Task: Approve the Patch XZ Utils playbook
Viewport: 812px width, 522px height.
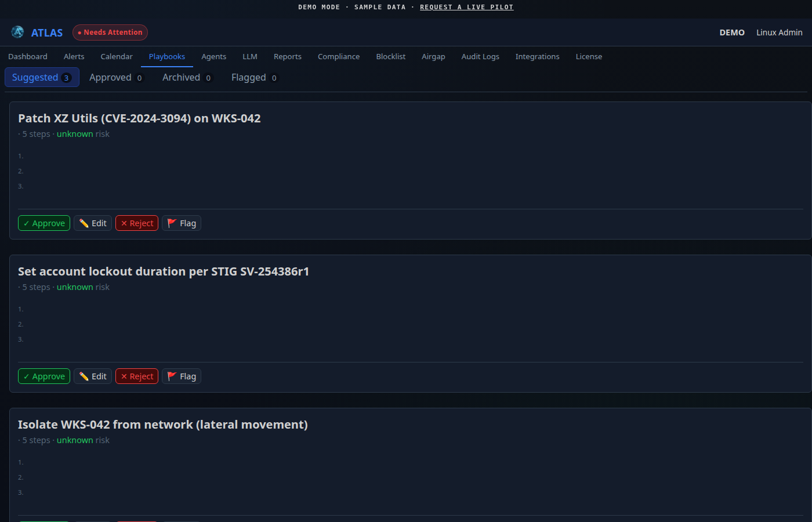Action: (x=44, y=223)
